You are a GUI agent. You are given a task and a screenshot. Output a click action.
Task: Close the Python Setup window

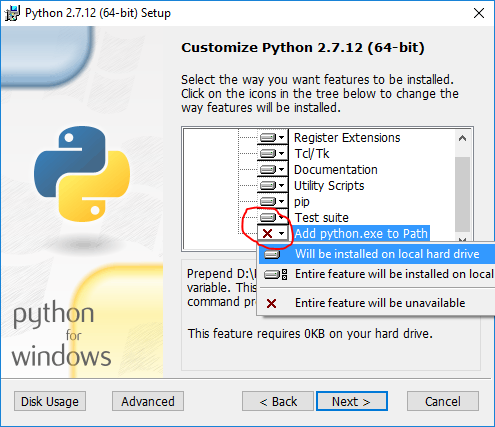coord(479,13)
